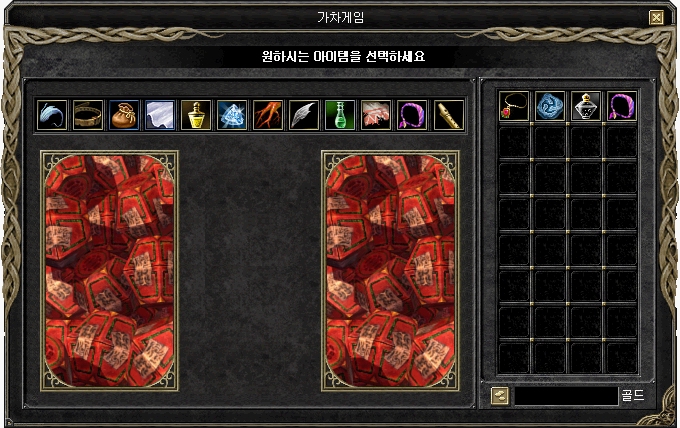Click the gold amount input field
The width and height of the screenshot is (680, 428).
coord(566,396)
